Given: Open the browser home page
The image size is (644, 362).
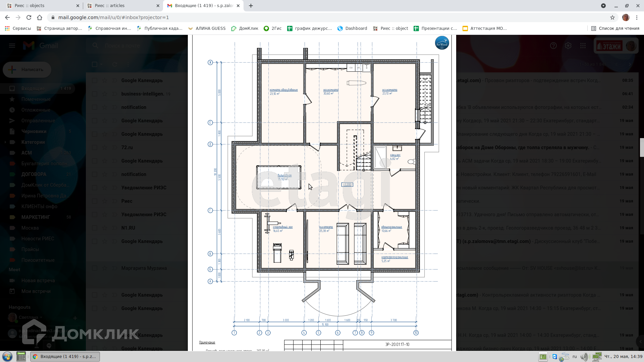Looking at the screenshot, I should tap(40, 17).
